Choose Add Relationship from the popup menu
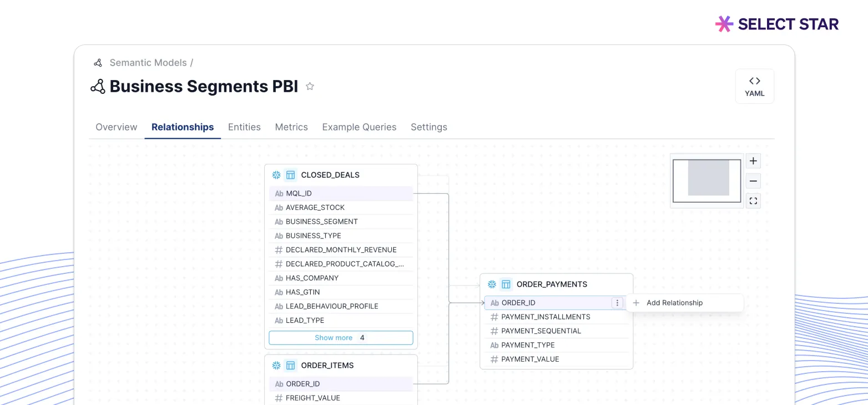The width and height of the screenshot is (868, 405). click(674, 303)
